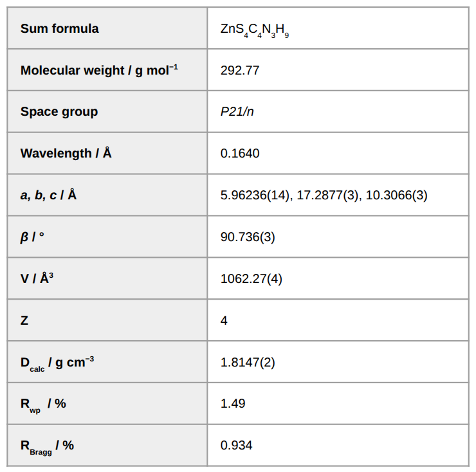The image size is (476, 472).
Task: Click the "Space group" row label
Action: [x=59, y=112]
